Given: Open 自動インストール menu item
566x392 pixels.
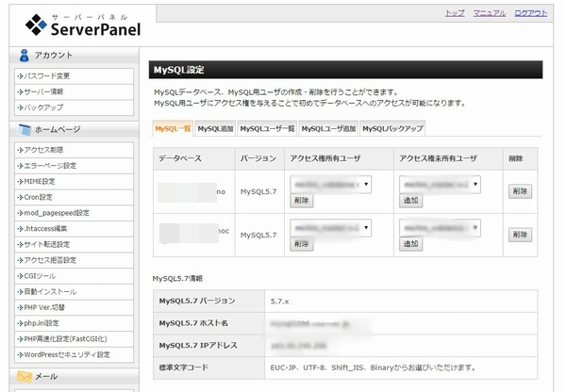Looking at the screenshot, I should coord(74,292).
